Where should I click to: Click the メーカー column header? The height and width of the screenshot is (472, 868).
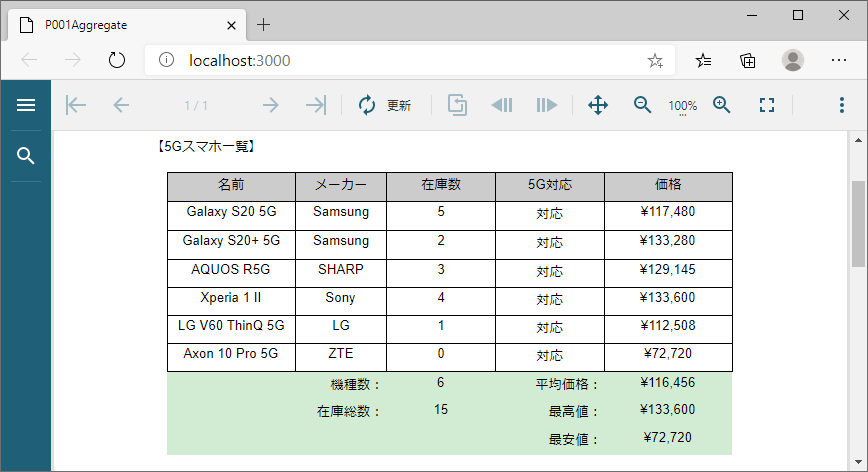coord(341,186)
